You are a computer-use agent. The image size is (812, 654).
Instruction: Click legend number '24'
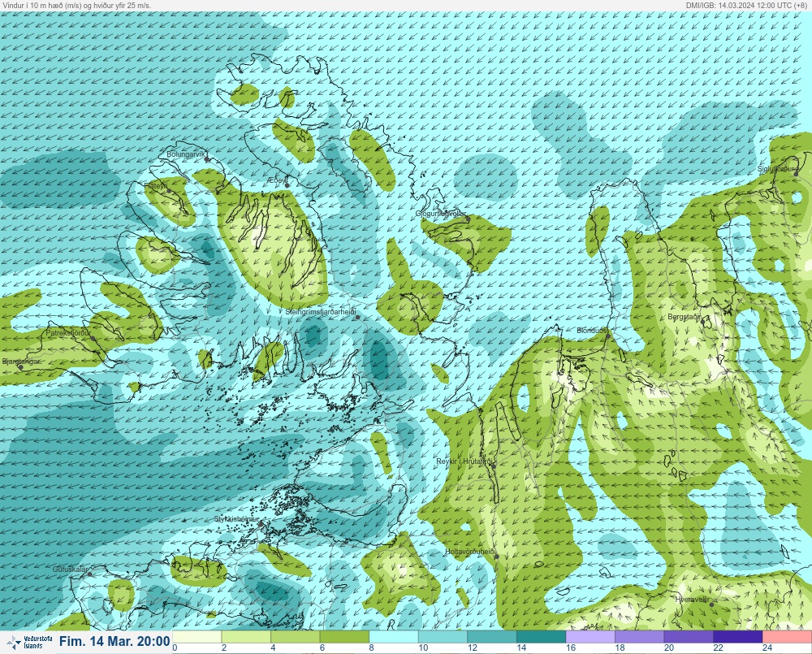point(767,648)
